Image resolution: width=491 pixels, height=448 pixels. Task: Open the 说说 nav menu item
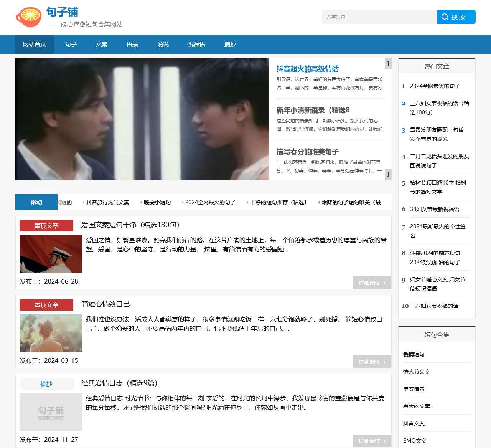tap(163, 44)
